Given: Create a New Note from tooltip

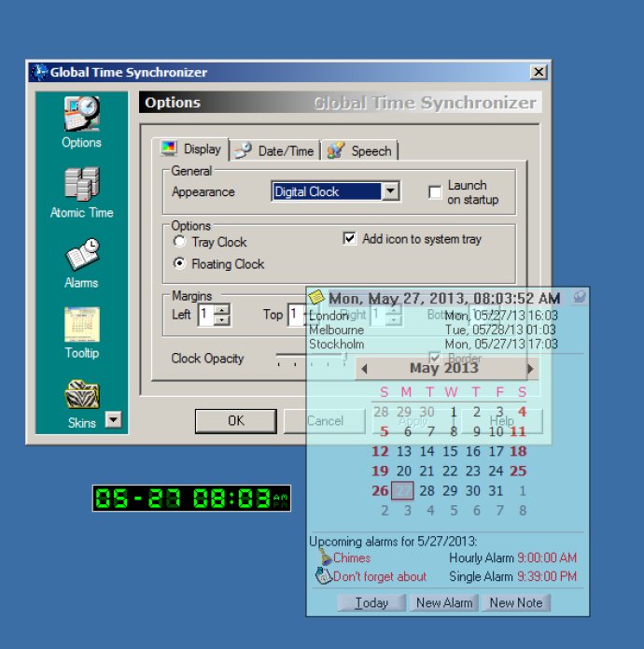Looking at the screenshot, I should coord(516,602).
